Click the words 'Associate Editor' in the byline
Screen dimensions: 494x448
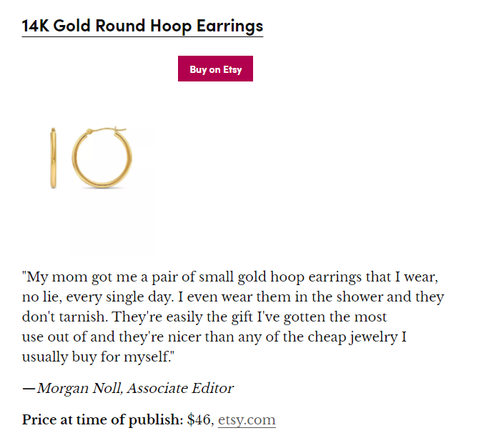(180, 388)
